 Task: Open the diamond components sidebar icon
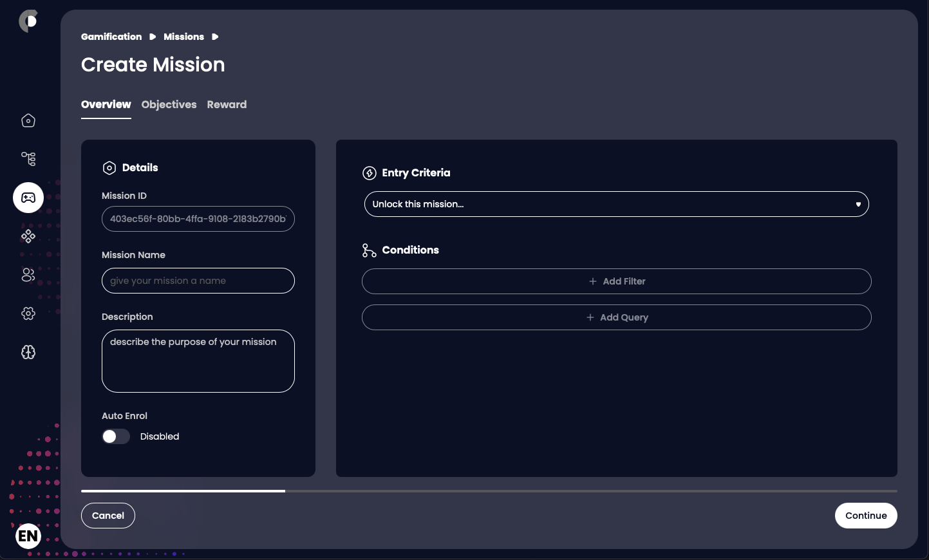pos(28,236)
